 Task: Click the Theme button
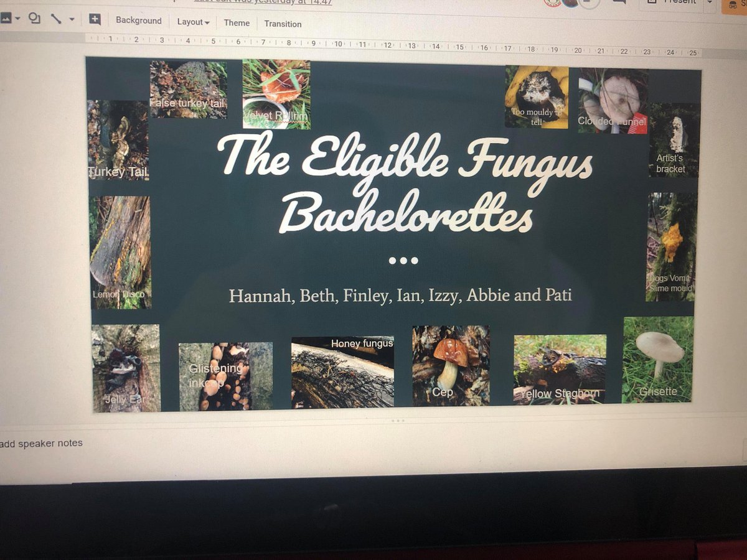tap(237, 22)
